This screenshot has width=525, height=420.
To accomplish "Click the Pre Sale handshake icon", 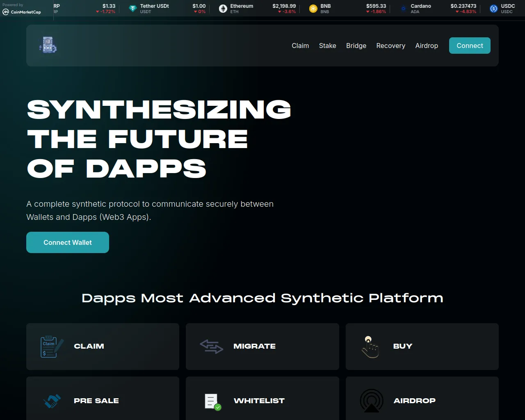I will [52, 401].
